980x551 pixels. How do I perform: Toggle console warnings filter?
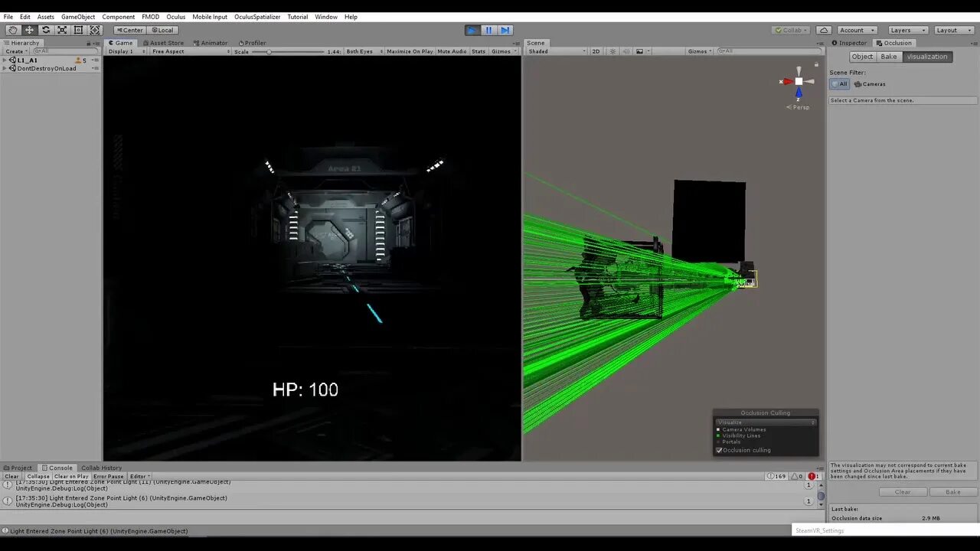point(797,476)
